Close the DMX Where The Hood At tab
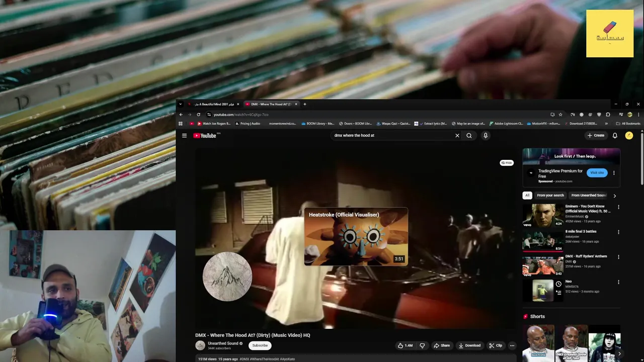Screen dimensions: 644x362 click(296, 104)
